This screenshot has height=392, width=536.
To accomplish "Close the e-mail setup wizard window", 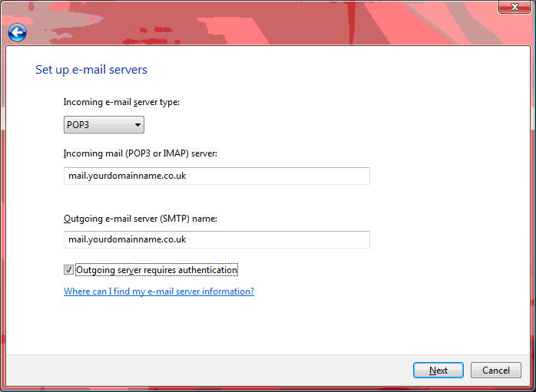I will (512, 7).
